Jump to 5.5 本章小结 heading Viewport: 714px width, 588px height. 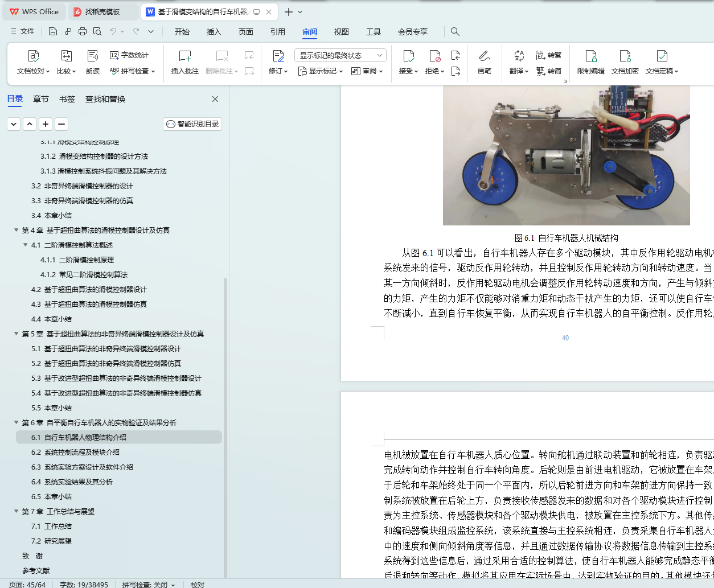51,408
